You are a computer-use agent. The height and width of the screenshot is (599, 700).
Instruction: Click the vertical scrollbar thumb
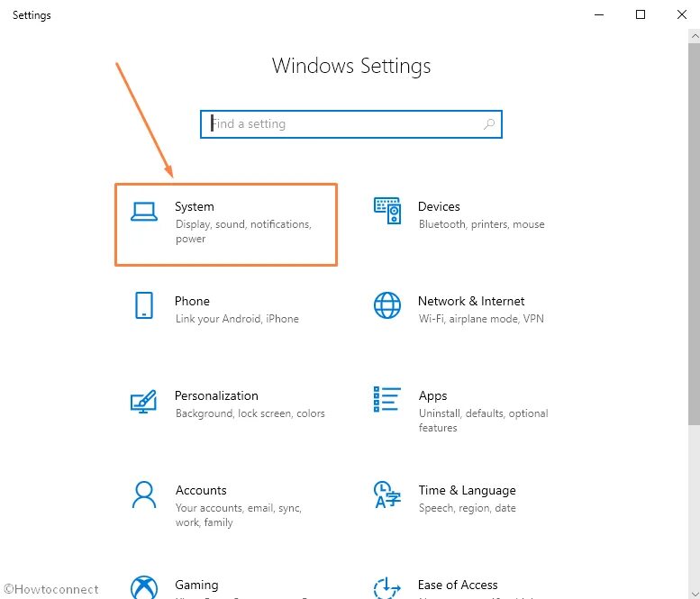pos(695,234)
